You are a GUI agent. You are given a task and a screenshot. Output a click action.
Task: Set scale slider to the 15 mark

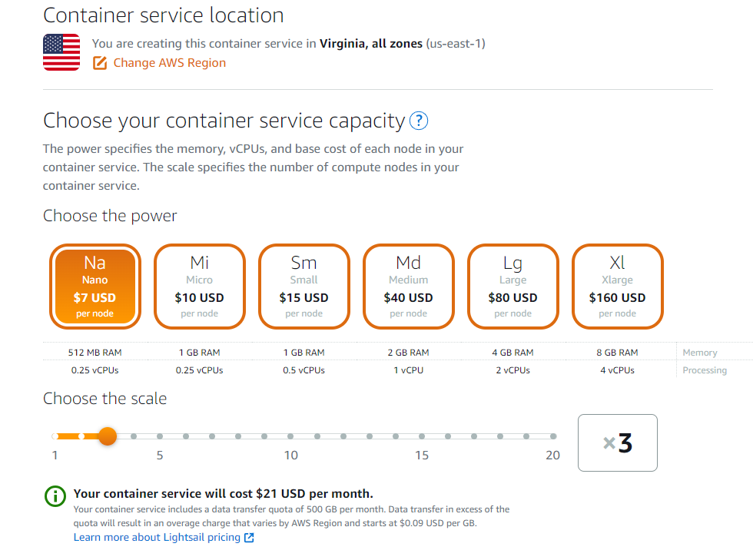(422, 436)
